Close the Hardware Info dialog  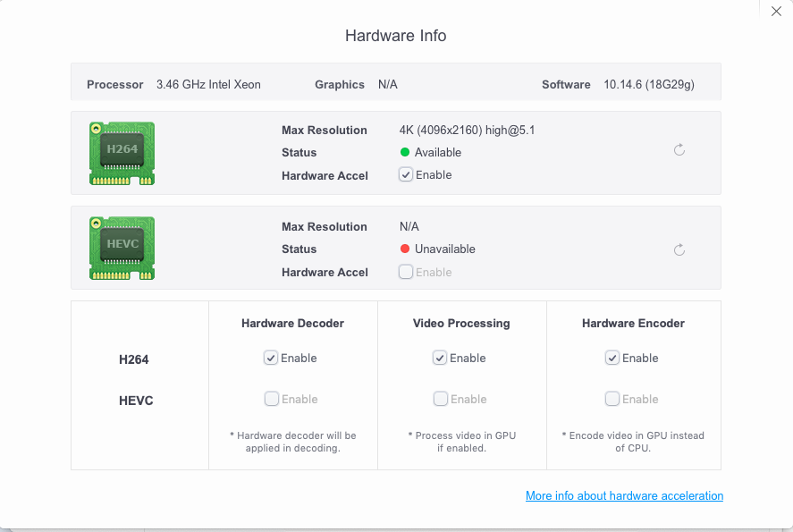pos(776,11)
